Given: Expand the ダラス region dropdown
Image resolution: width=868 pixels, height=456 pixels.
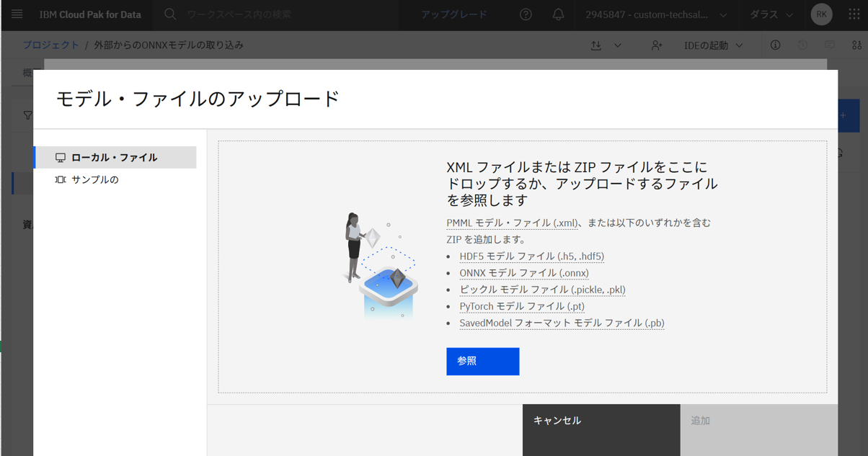Looking at the screenshot, I should click(771, 14).
